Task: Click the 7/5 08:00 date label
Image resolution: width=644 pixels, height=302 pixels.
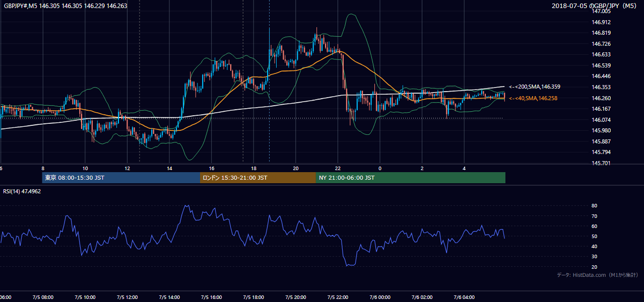Action: [43, 297]
